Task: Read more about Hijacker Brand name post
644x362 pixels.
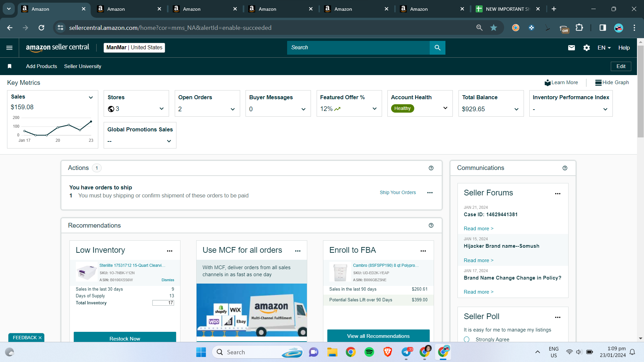Action: pyautogui.click(x=478, y=260)
